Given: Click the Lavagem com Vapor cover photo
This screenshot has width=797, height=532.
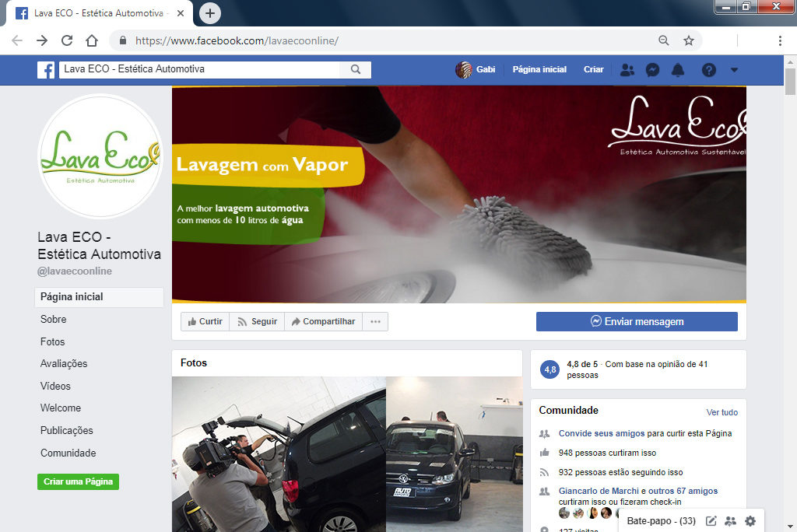Looking at the screenshot, I should [459, 194].
